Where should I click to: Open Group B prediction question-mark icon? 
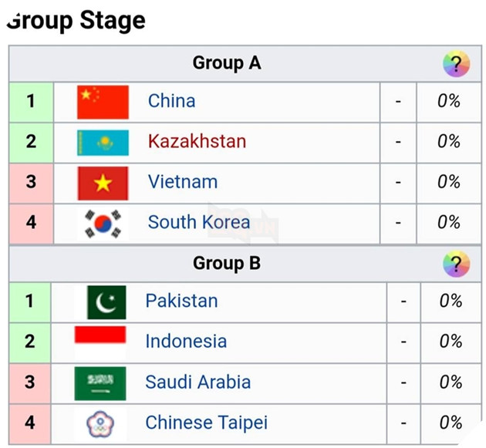click(456, 264)
